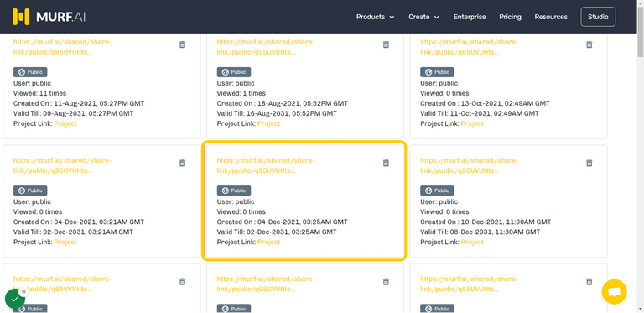Open Project link on 04-Dec-2021 03:21AM card
644x313 pixels.
(x=65, y=242)
